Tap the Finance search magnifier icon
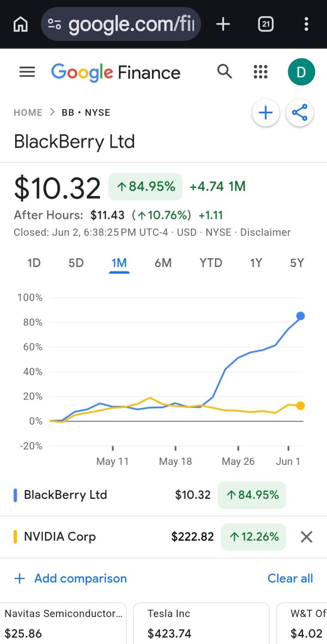This screenshot has width=327, height=644. click(224, 71)
